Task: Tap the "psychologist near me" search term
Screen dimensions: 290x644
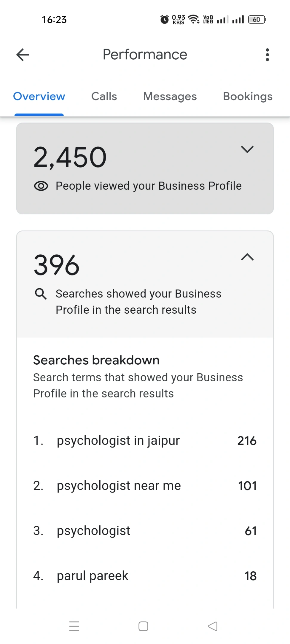Action: 119,486
